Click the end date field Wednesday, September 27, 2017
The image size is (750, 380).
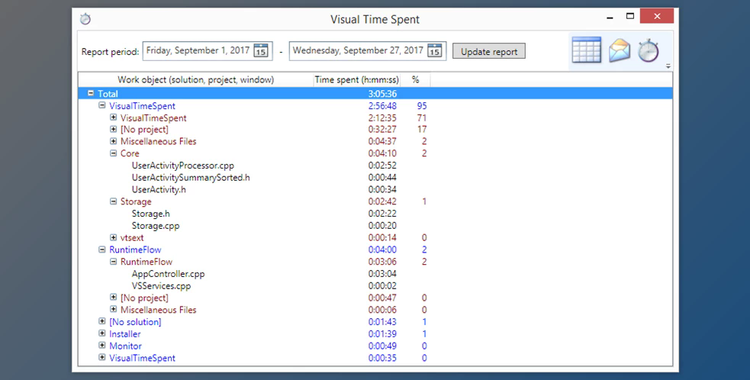point(367,51)
